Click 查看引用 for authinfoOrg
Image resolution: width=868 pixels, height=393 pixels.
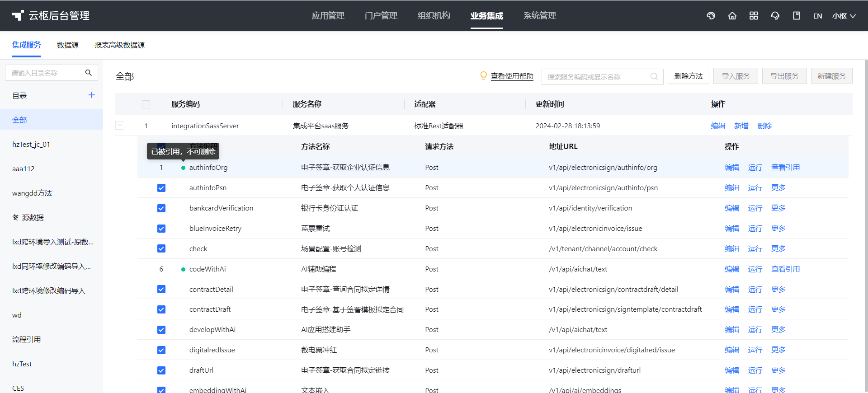[x=786, y=168]
